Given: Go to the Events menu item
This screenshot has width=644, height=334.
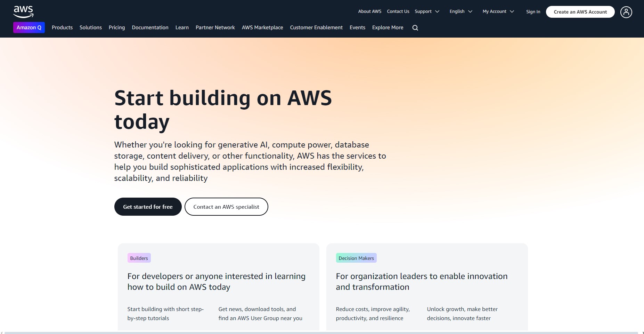Looking at the screenshot, I should (357, 27).
